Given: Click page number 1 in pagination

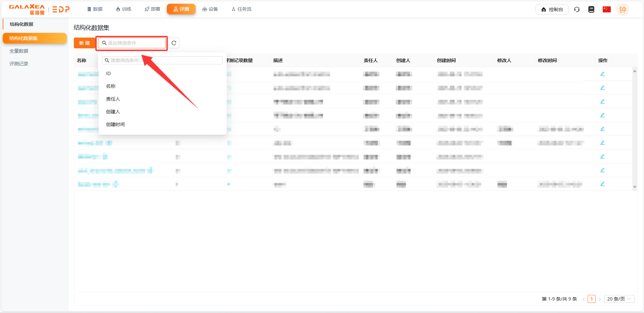Looking at the screenshot, I should 591,299.
